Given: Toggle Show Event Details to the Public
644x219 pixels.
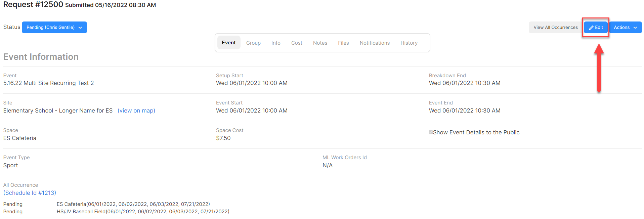Looking at the screenshot, I should pyautogui.click(x=431, y=132).
